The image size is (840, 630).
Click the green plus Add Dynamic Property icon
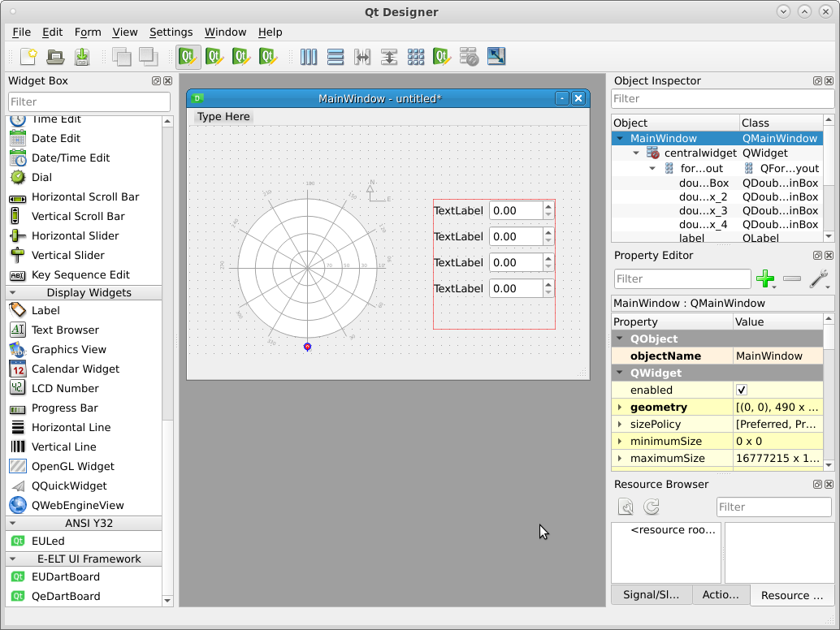click(764, 279)
